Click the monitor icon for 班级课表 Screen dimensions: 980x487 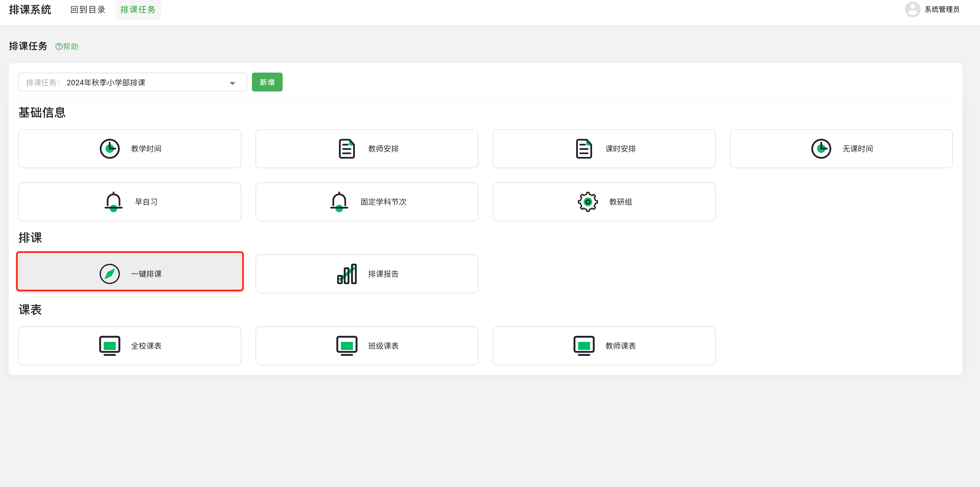pyautogui.click(x=347, y=345)
